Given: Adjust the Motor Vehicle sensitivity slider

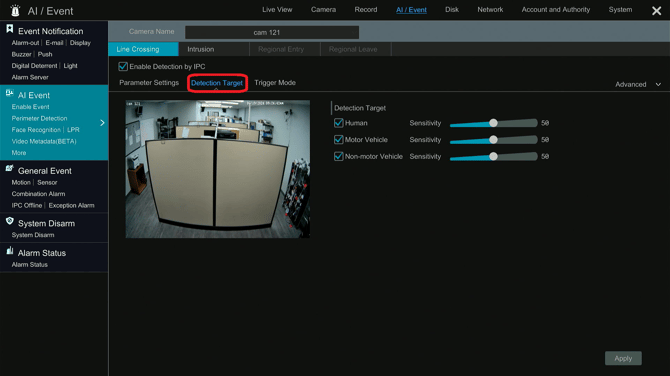Looking at the screenshot, I should (x=493, y=140).
